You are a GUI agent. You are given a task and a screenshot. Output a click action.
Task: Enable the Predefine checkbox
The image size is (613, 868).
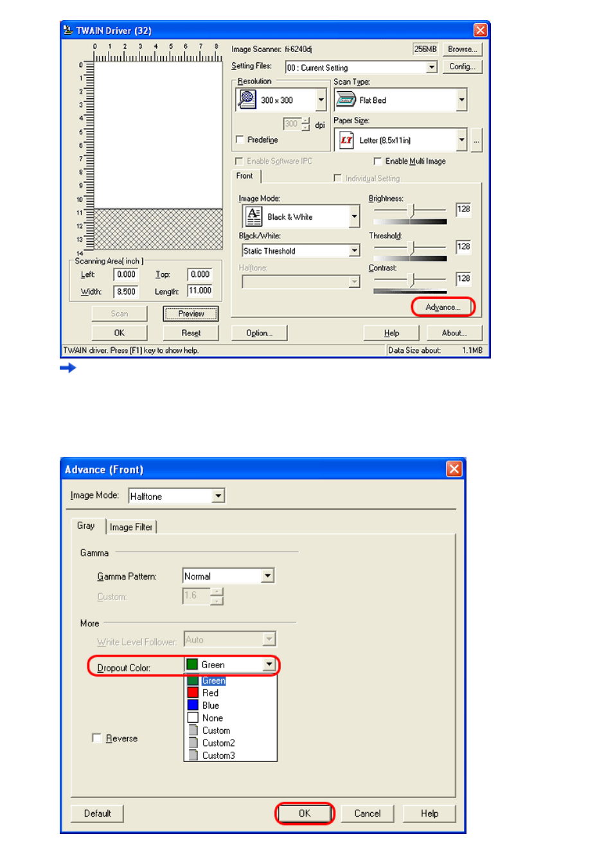[240, 139]
